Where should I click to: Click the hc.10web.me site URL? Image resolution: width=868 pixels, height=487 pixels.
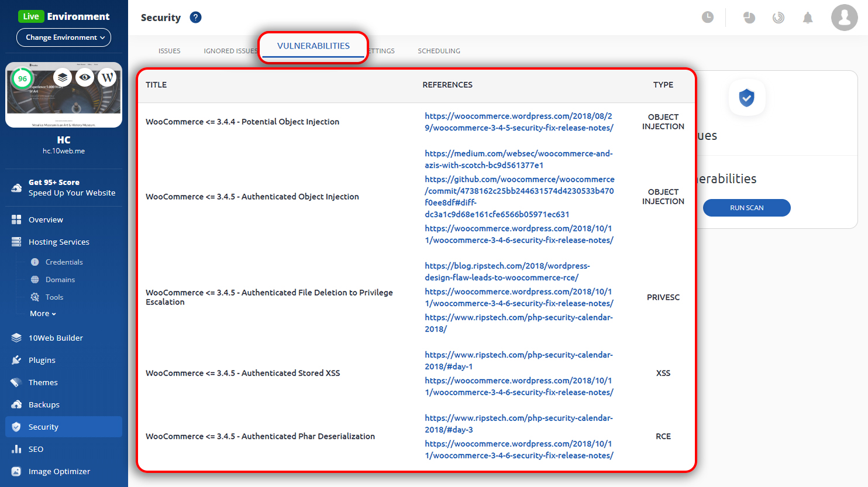pyautogui.click(x=64, y=151)
